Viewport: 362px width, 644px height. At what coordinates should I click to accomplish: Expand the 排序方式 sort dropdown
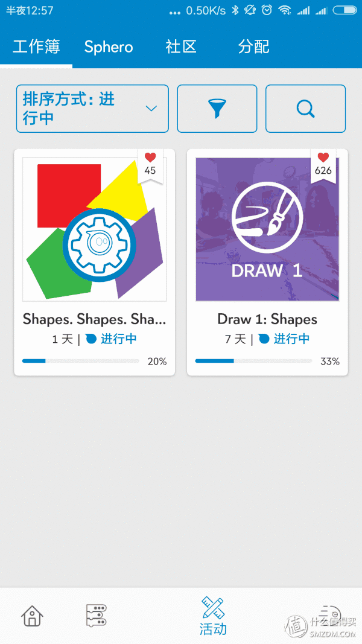(92, 109)
